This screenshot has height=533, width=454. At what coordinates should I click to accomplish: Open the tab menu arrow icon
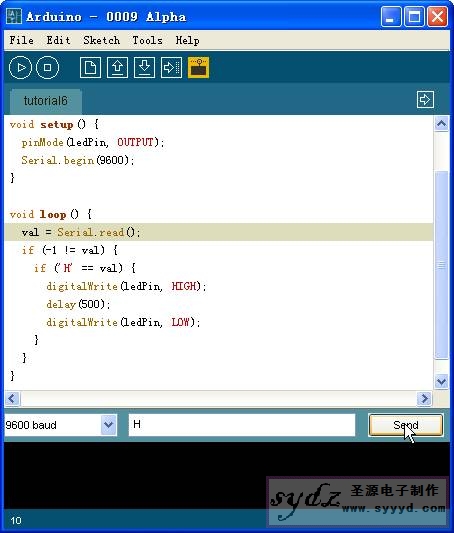pyautogui.click(x=425, y=100)
